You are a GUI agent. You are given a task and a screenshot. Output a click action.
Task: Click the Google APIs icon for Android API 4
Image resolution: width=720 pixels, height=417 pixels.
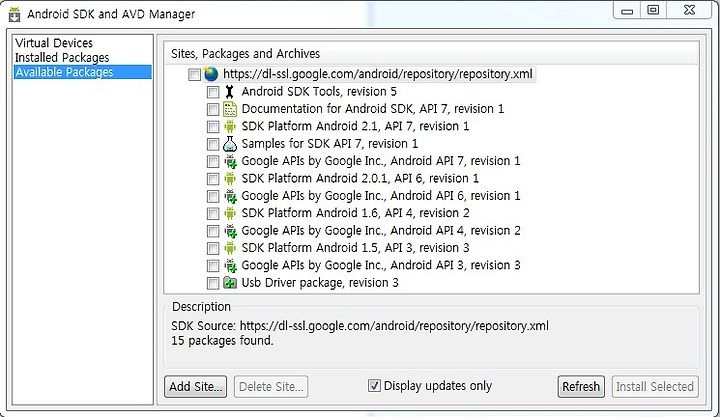point(230,231)
